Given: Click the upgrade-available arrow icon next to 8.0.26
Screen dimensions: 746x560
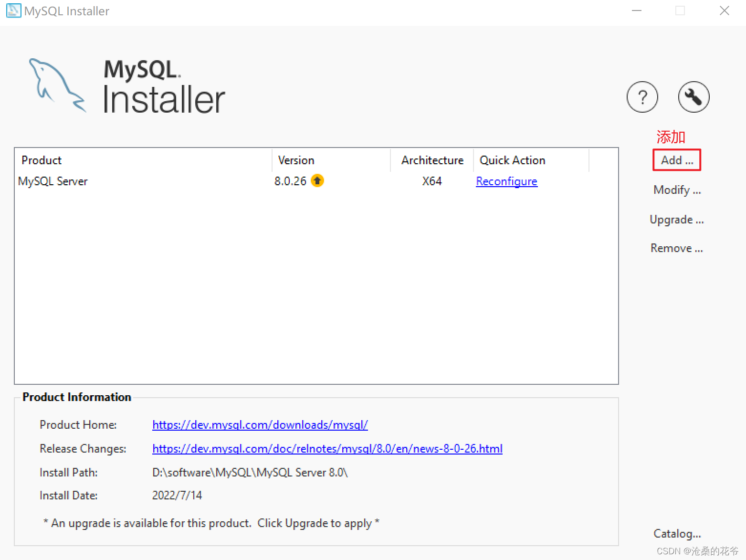Looking at the screenshot, I should tap(317, 180).
